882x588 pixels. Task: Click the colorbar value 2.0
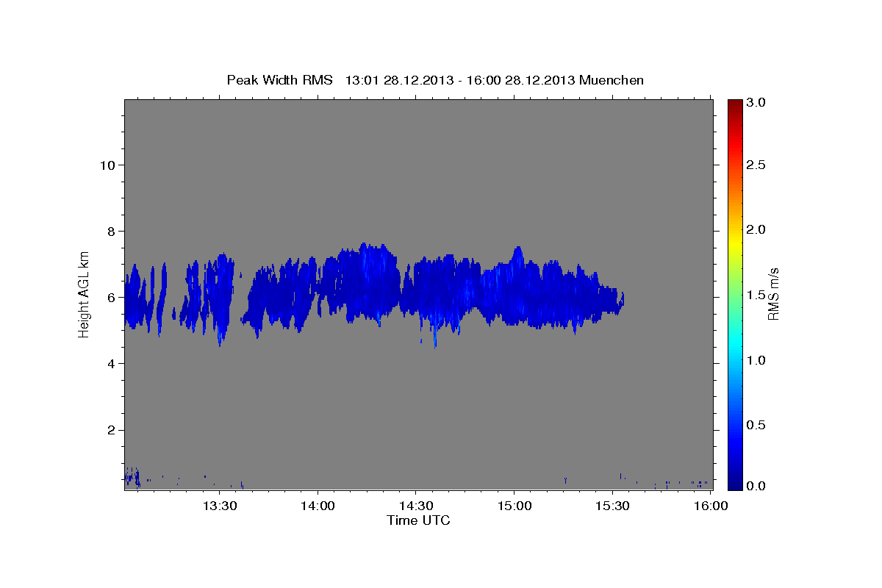click(757, 230)
